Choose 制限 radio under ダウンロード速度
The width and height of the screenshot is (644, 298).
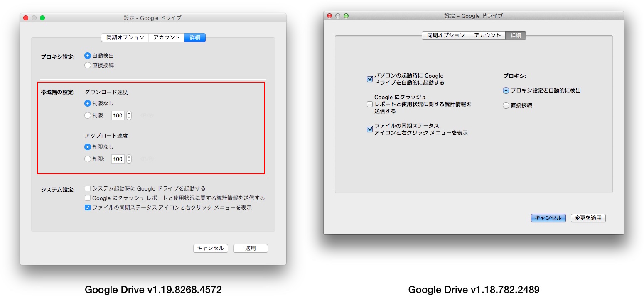pos(88,115)
